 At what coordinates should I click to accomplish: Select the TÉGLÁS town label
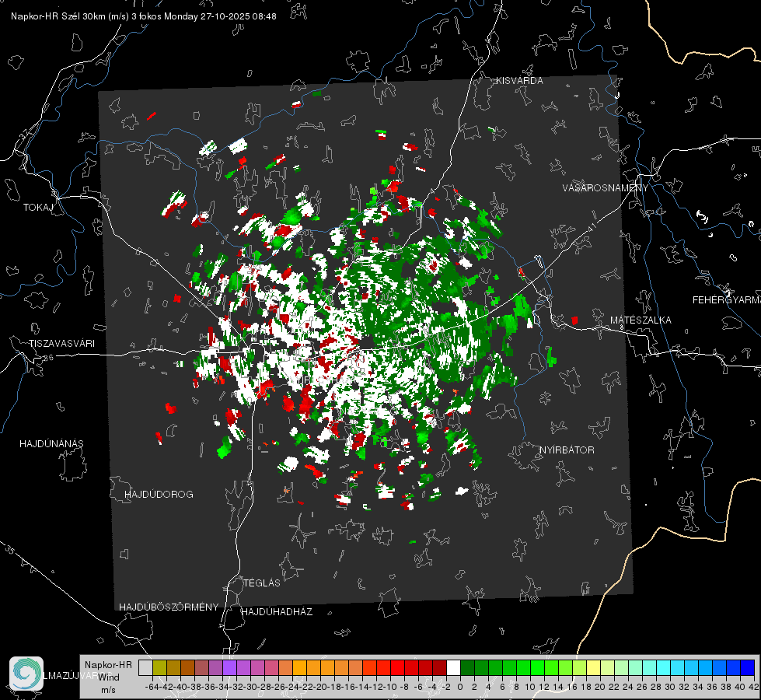262,583
